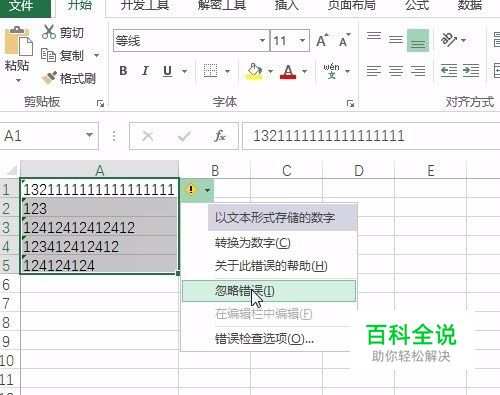Increase indent
The height and width of the screenshot is (395, 500).
[x=471, y=71]
